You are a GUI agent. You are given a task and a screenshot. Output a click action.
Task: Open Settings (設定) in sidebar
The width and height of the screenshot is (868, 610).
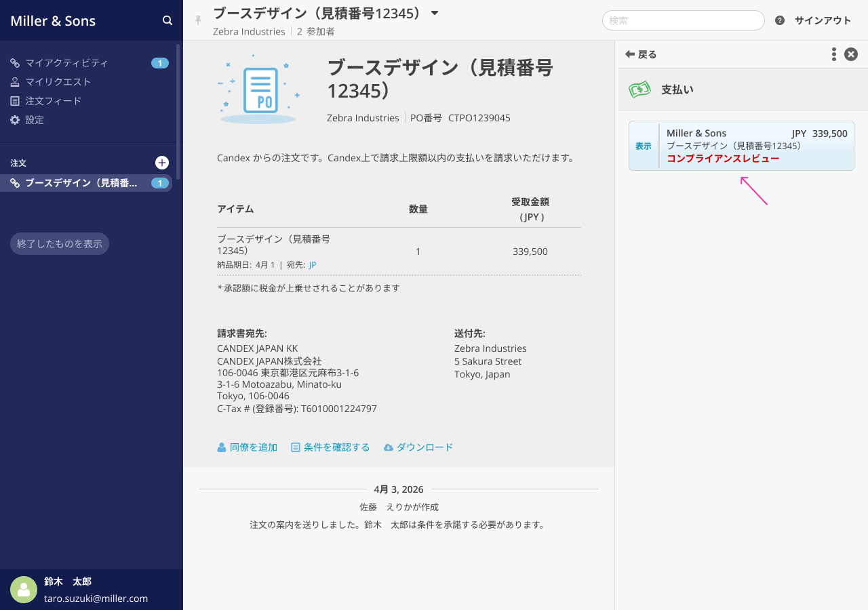(x=35, y=120)
